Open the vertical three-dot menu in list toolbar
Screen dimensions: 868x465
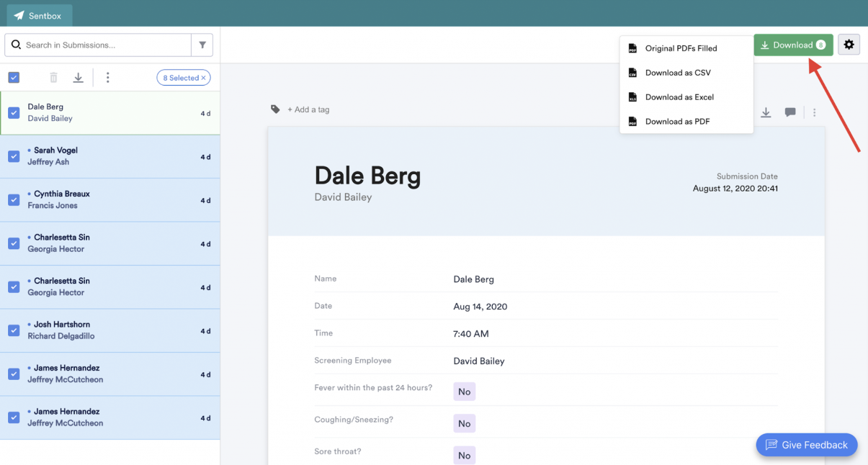(x=107, y=78)
